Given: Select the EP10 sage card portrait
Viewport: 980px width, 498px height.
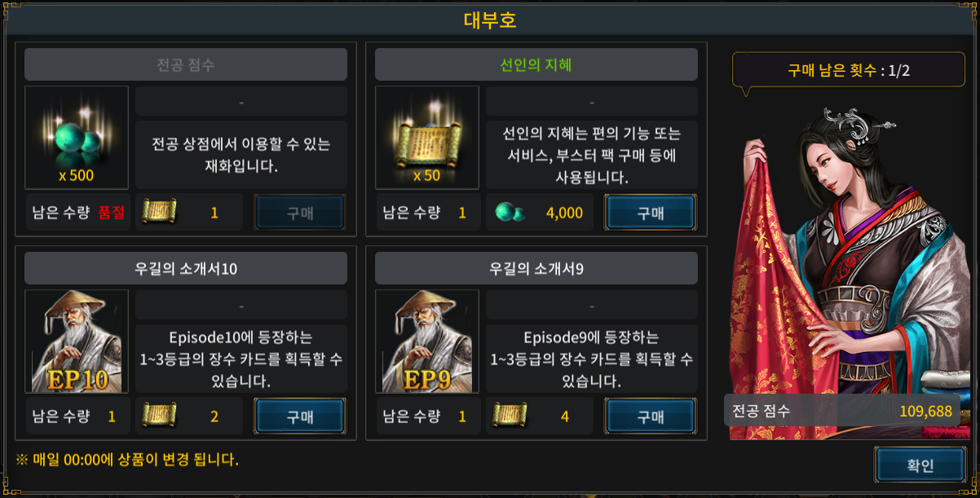Looking at the screenshot, I should (x=77, y=342).
